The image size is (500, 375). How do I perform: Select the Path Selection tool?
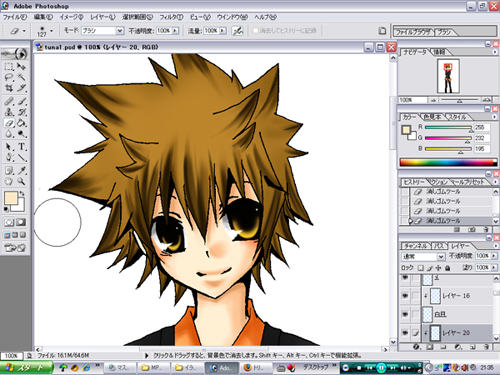click(x=9, y=147)
